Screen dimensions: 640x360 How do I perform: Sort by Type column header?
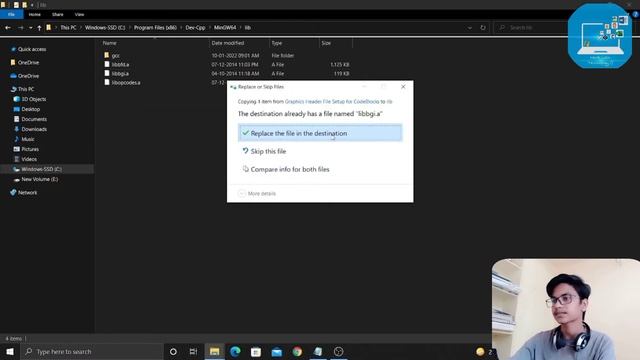pyautogui.click(x=277, y=43)
